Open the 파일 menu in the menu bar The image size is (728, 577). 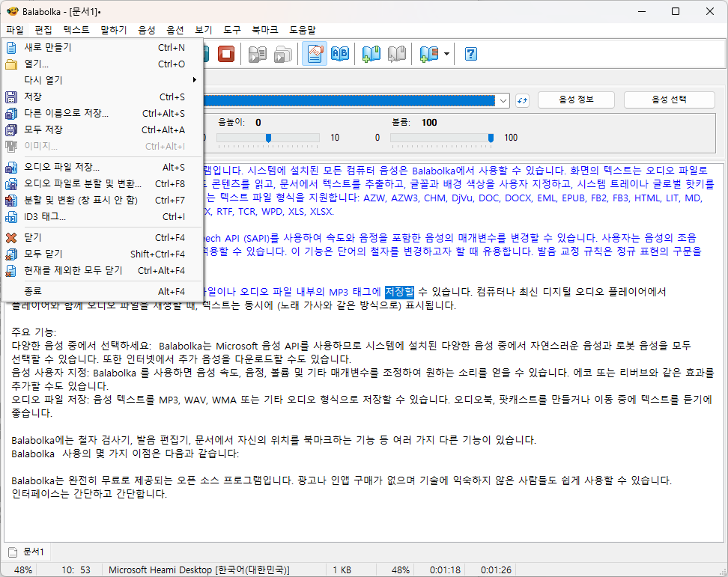[15, 30]
